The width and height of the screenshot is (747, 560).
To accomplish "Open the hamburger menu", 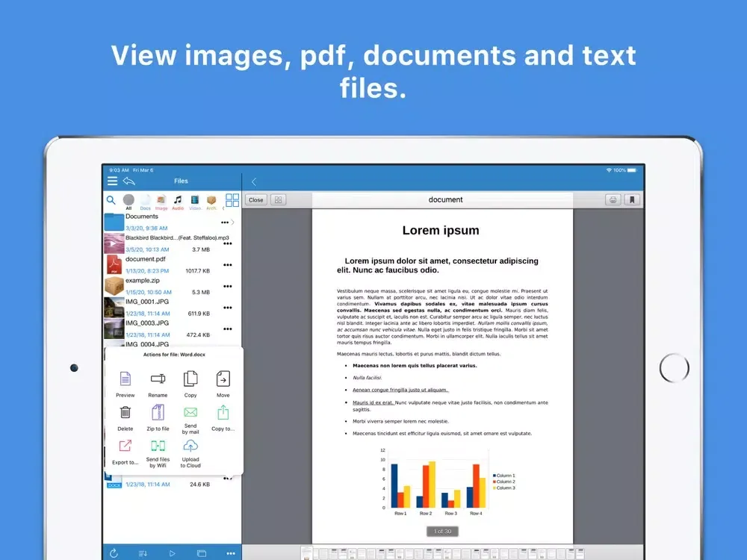I will tap(112, 181).
